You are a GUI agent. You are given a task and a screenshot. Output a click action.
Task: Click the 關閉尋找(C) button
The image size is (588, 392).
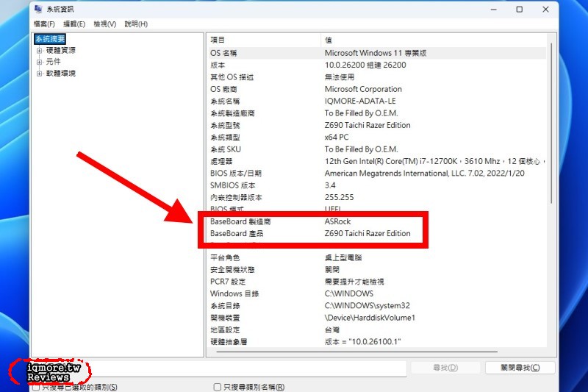520,368
